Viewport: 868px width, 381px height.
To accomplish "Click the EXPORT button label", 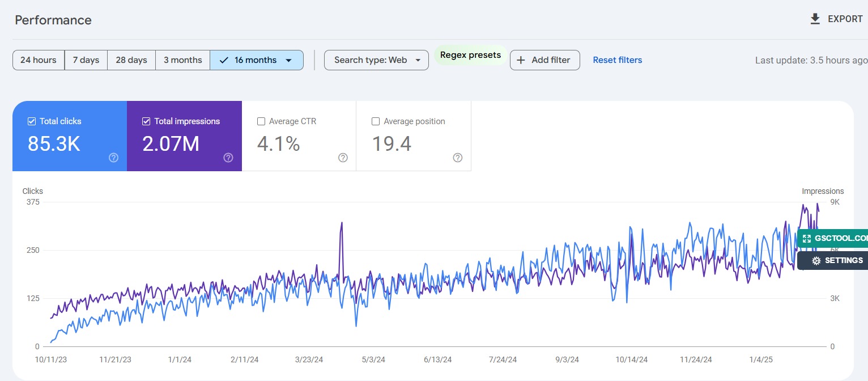I will [x=845, y=19].
